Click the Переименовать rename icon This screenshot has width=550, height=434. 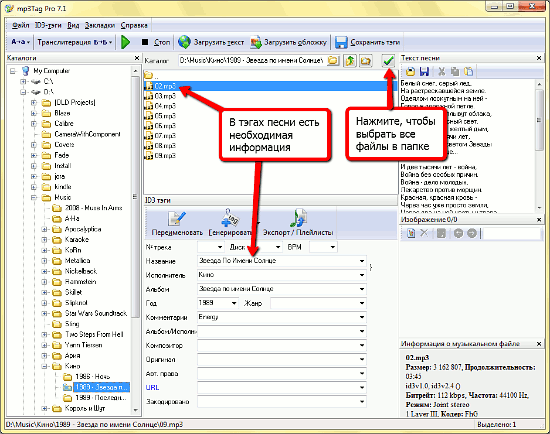tap(177, 219)
